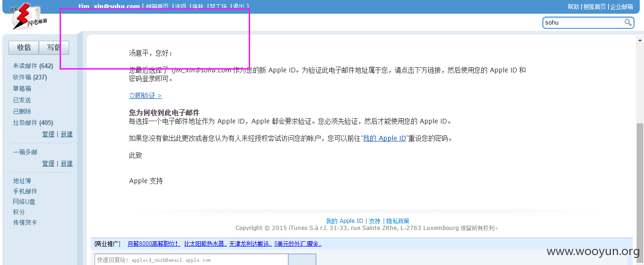The height and width of the screenshot is (265, 644).
Task: Click 邮箱首页 link in top bar
Action: (157, 7)
